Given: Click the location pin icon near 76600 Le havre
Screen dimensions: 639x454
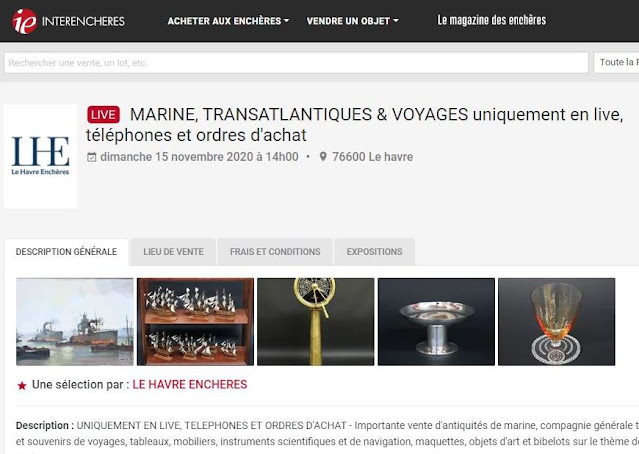Looking at the screenshot, I should 323,156.
